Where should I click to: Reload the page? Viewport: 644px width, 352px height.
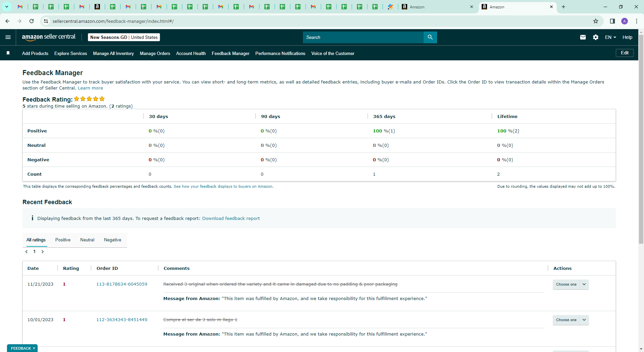(x=32, y=21)
